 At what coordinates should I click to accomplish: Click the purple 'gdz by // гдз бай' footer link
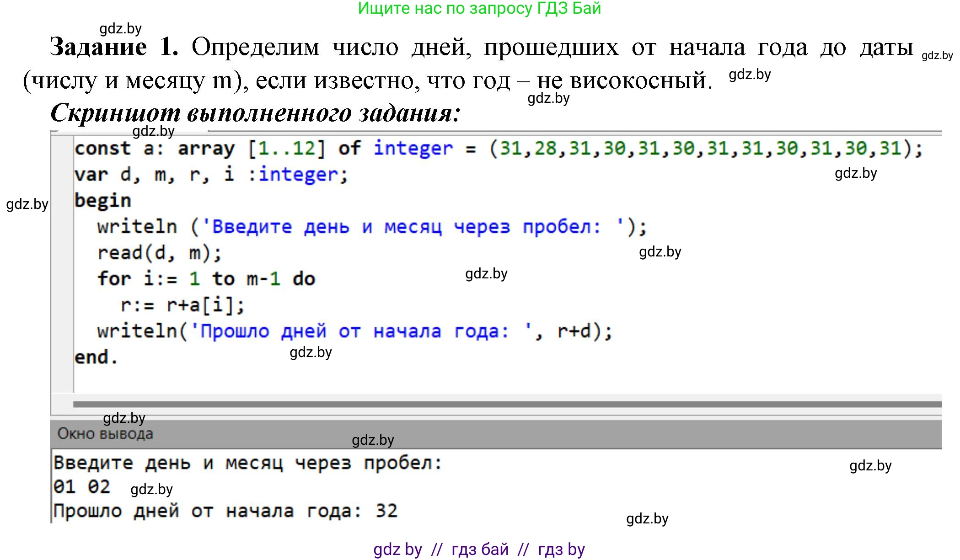pyautogui.click(x=479, y=549)
